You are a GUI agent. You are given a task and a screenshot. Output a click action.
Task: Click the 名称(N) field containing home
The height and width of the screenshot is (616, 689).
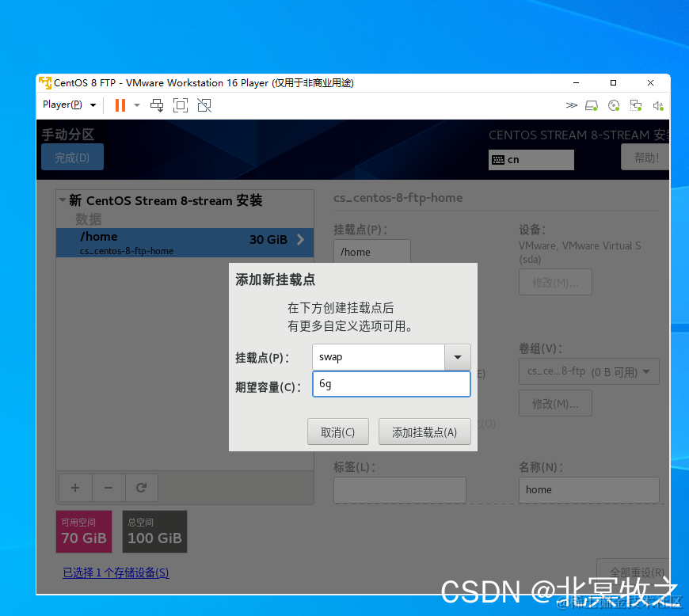point(588,490)
